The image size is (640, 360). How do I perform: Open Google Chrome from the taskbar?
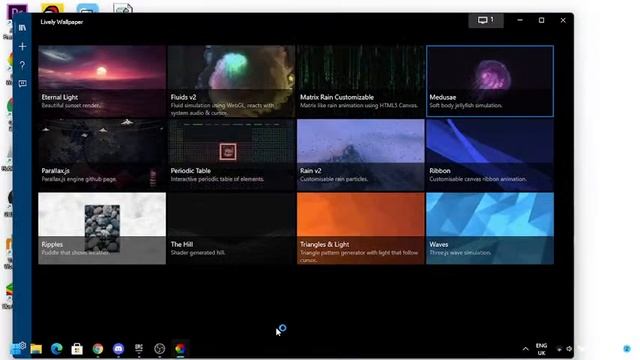click(x=98, y=349)
